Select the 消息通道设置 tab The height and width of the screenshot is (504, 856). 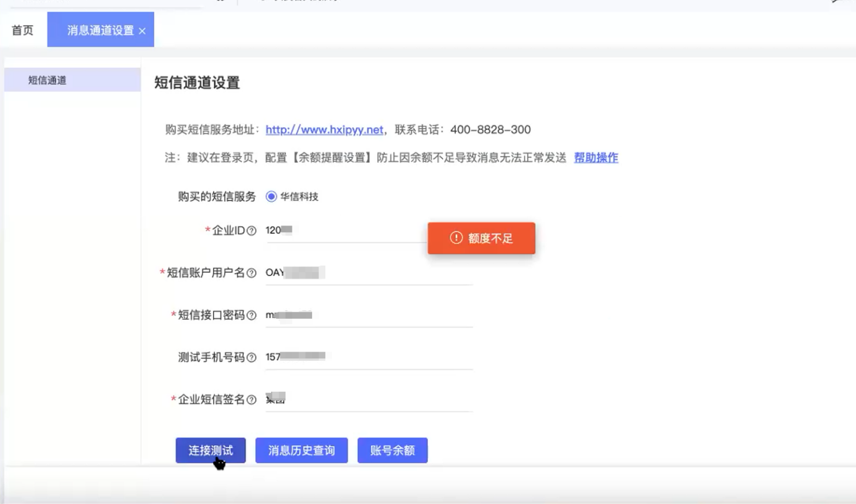click(100, 30)
